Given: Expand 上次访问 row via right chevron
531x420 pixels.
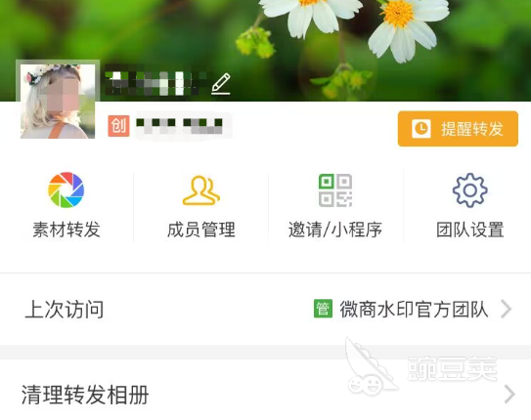Looking at the screenshot, I should tap(506, 309).
